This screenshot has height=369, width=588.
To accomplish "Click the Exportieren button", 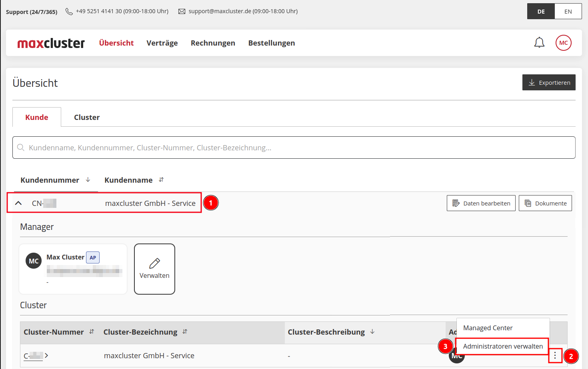I will 549,82.
